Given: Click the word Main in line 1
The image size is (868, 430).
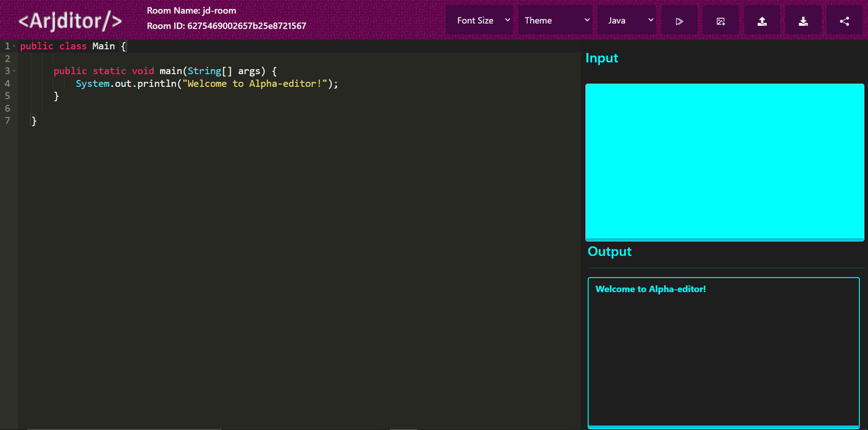Looking at the screenshot, I should [104, 46].
